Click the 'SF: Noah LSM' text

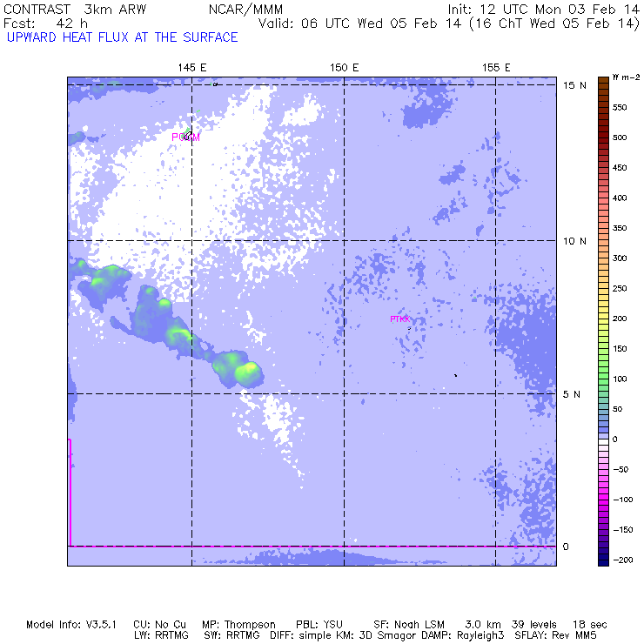pyautogui.click(x=409, y=625)
